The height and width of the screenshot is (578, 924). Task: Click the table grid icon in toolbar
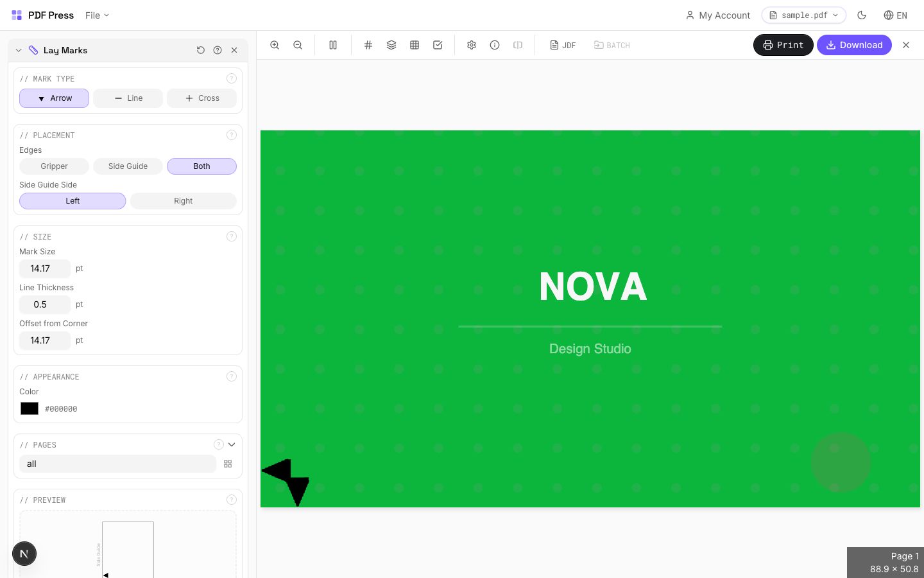415,45
